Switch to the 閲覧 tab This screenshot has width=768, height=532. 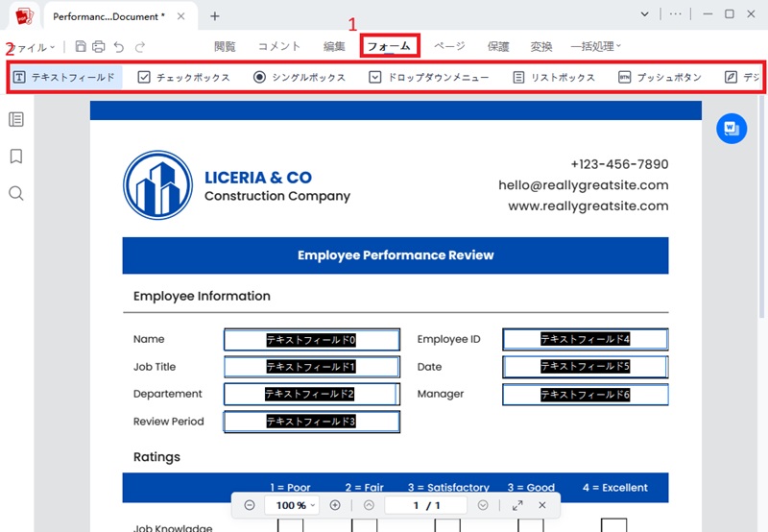(x=225, y=46)
